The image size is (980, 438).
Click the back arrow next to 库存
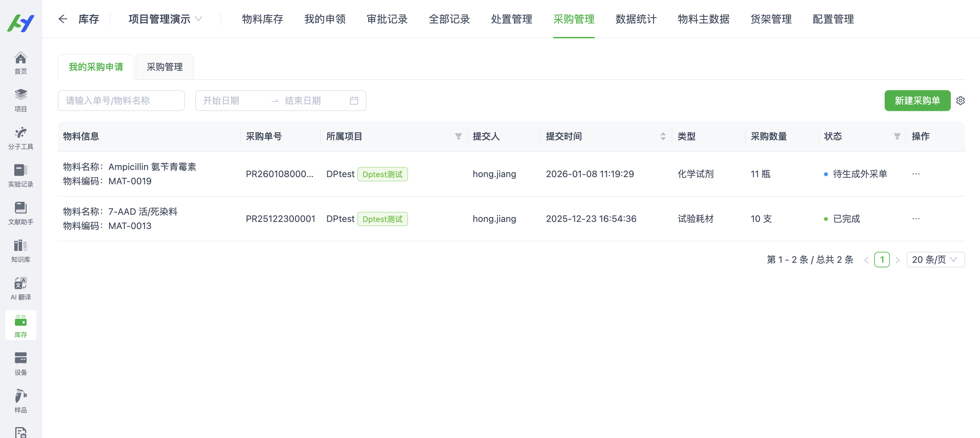63,19
